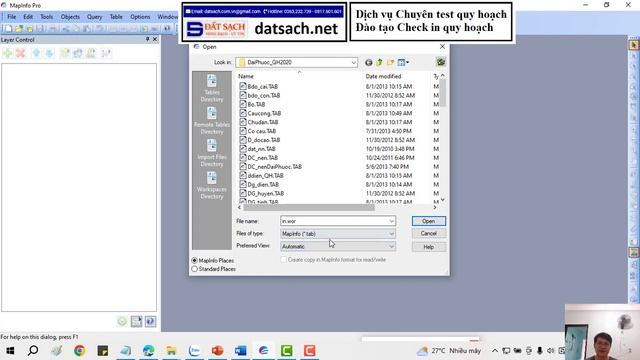Viewport: 640px width, 360px height.
Task: Select the MapInfo Places radio button
Action: (195, 260)
